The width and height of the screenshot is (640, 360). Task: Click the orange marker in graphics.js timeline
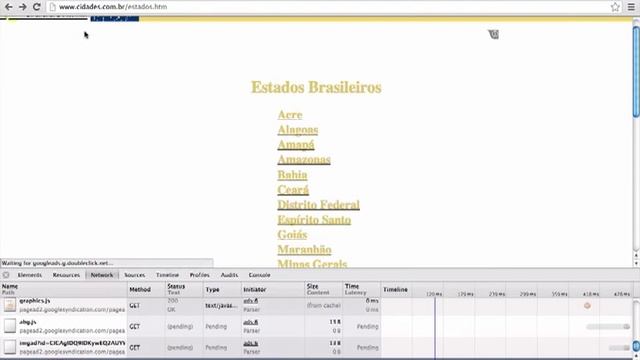coord(587,305)
